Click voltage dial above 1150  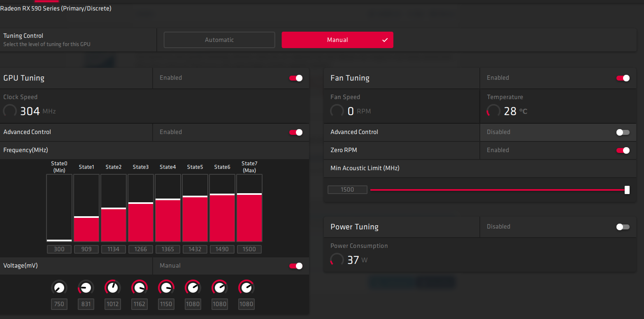(x=166, y=287)
